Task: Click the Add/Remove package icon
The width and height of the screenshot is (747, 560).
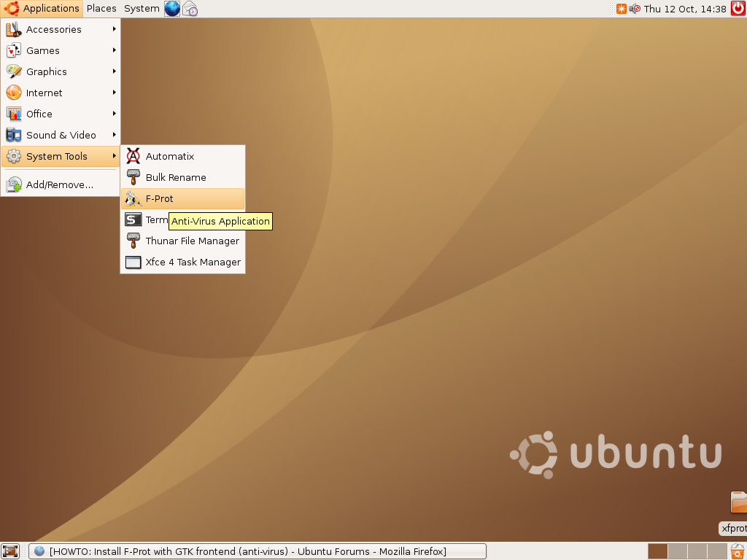Action: 14,184
